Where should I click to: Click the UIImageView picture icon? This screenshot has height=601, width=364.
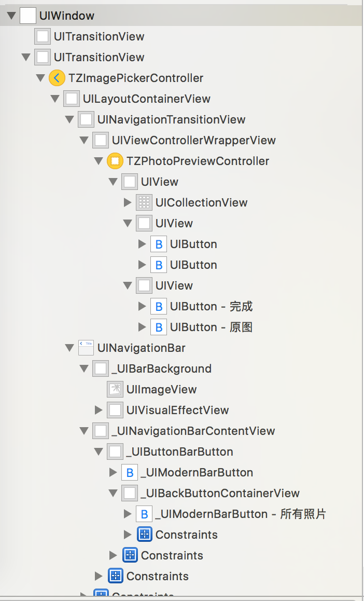[115, 389]
